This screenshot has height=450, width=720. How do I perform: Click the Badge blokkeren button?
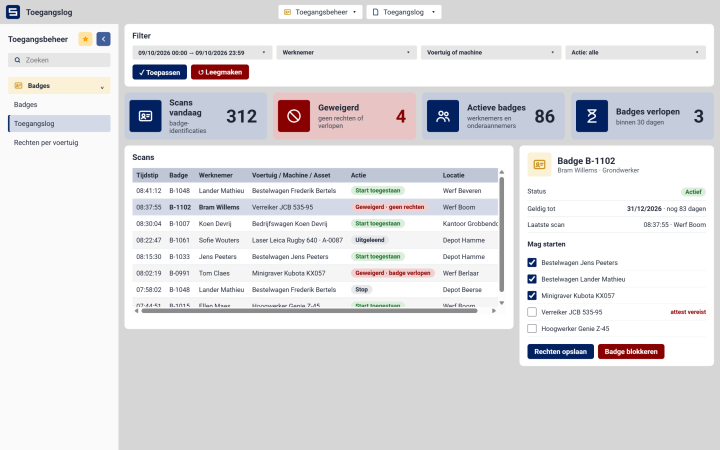631,352
